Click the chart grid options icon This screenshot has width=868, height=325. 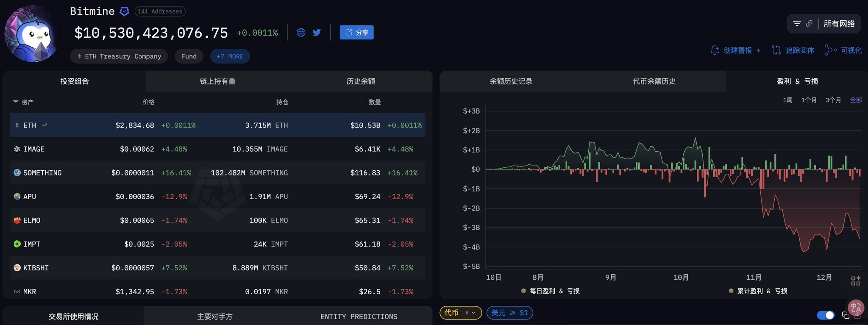(856, 281)
